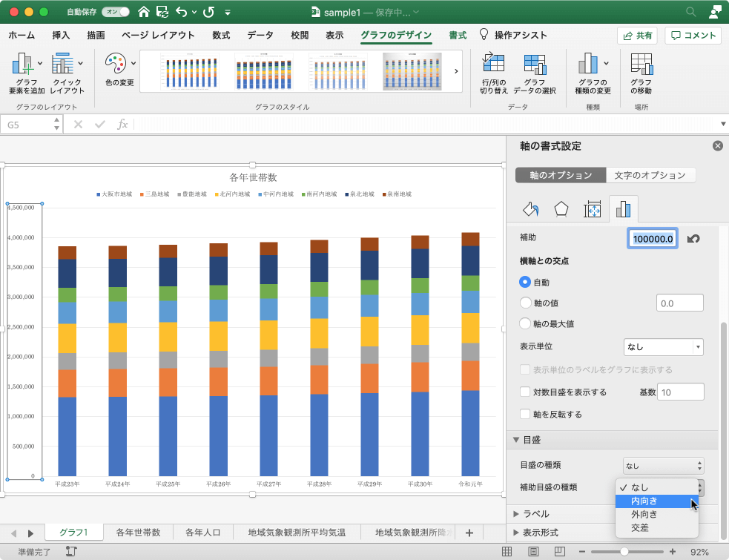Select the fourth chart style thumbnail
The image size is (729, 560).
coord(412,71)
